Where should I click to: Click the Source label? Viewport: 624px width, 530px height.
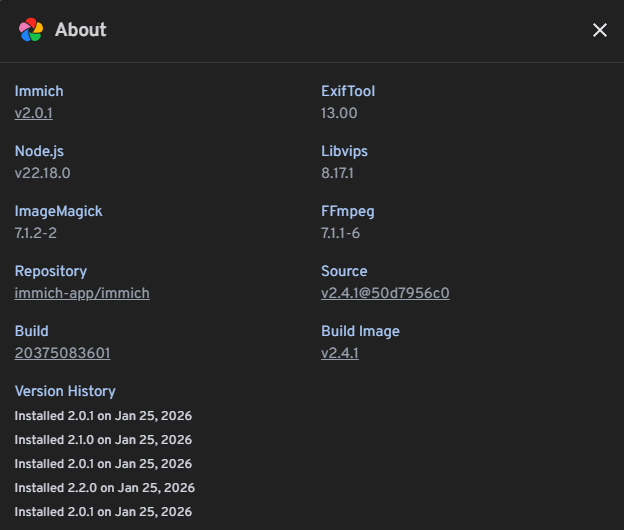(344, 271)
